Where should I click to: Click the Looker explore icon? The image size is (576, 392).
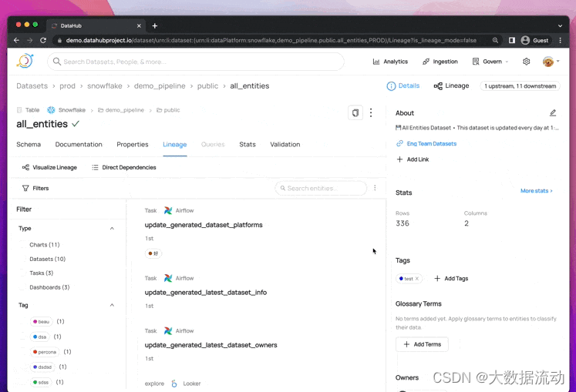point(174,384)
